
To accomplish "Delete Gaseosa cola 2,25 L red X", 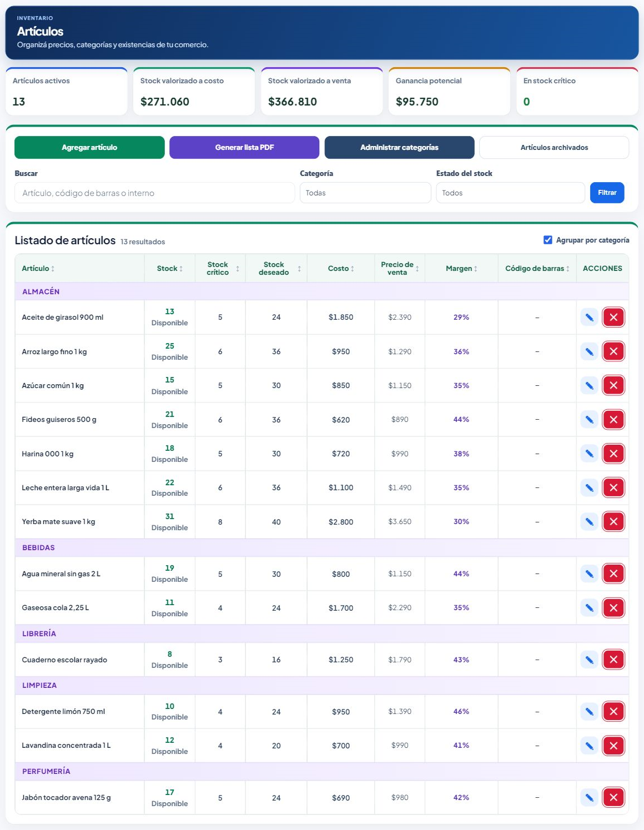I will tap(613, 608).
